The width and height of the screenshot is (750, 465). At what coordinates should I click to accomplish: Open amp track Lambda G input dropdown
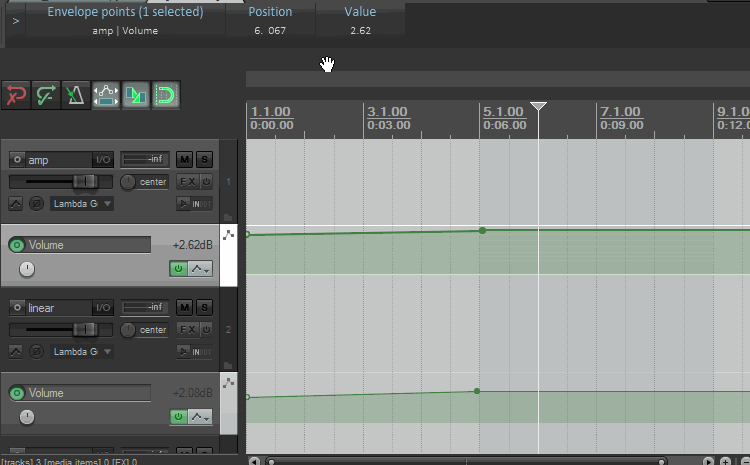tap(82, 204)
